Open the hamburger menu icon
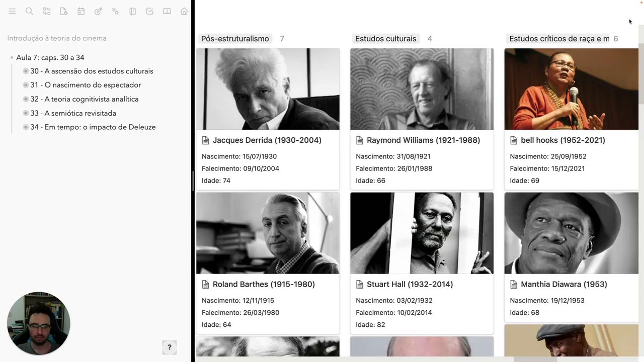This screenshot has height=362, width=644. 12,11
